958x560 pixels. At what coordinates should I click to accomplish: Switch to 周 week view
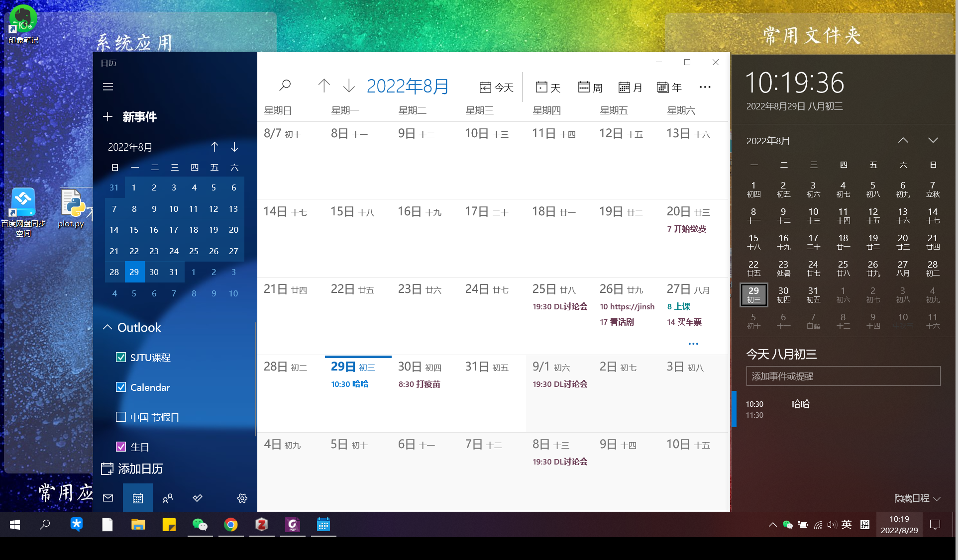coord(590,88)
